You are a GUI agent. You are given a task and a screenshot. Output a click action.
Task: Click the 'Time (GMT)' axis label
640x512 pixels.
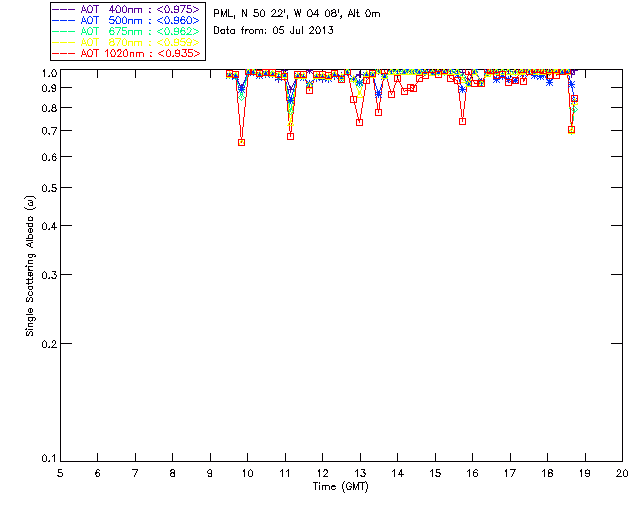tap(340, 487)
